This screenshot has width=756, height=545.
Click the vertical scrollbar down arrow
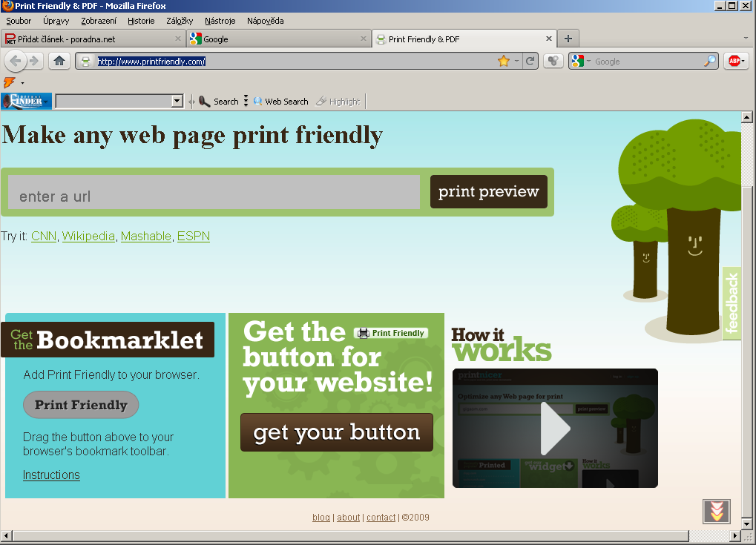pyautogui.click(x=746, y=523)
